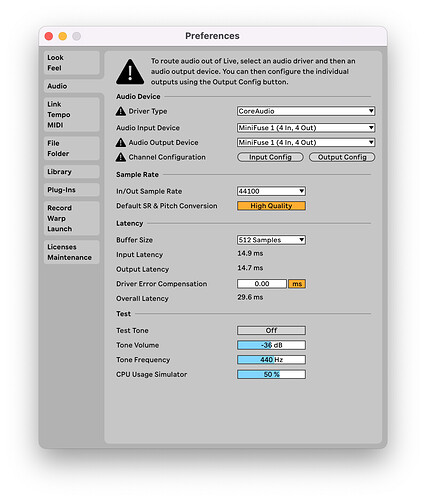Image resolution: width=426 pixels, height=500 pixels.
Task: Click the Preferences window title
Action: coord(212,36)
